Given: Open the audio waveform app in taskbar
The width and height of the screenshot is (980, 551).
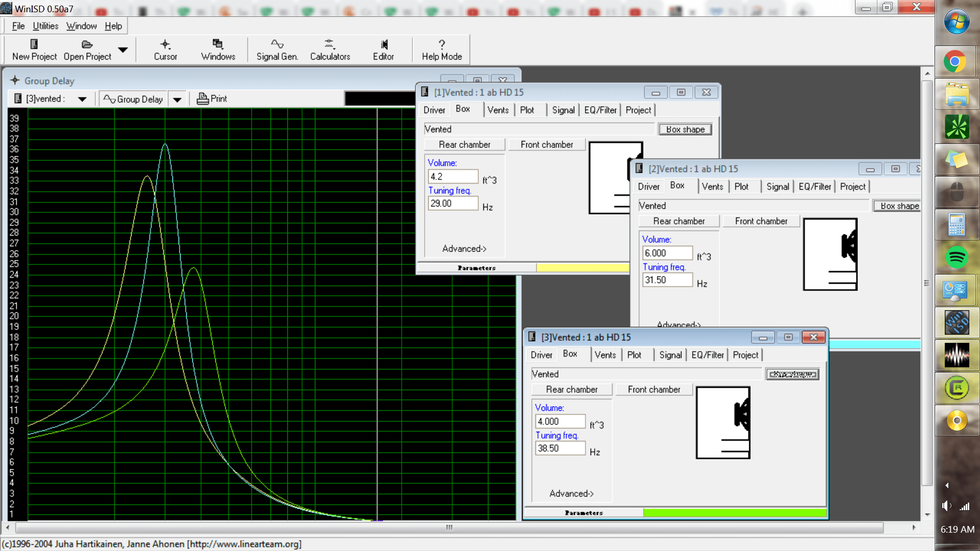Looking at the screenshot, I should 957,355.
